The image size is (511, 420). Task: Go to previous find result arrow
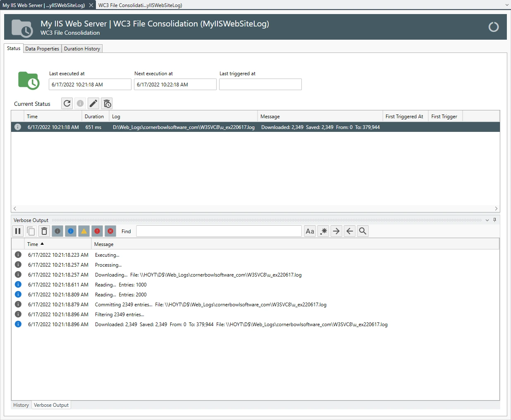(x=349, y=231)
